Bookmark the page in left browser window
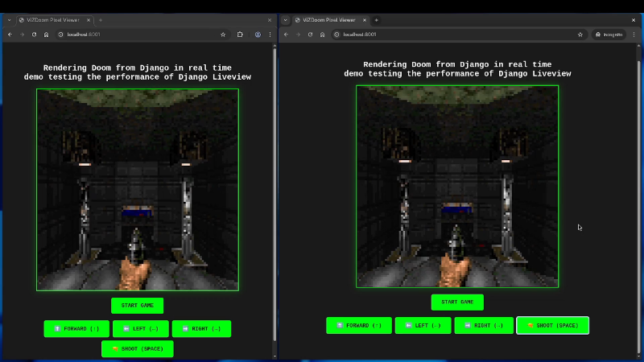 tap(223, 35)
